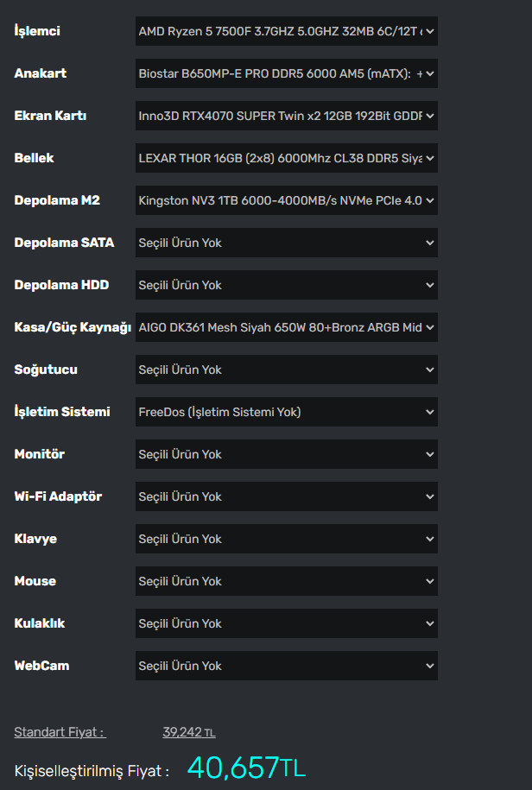Expand the Kulaklık headset dropdown
The height and width of the screenshot is (790, 532).
pos(286,624)
